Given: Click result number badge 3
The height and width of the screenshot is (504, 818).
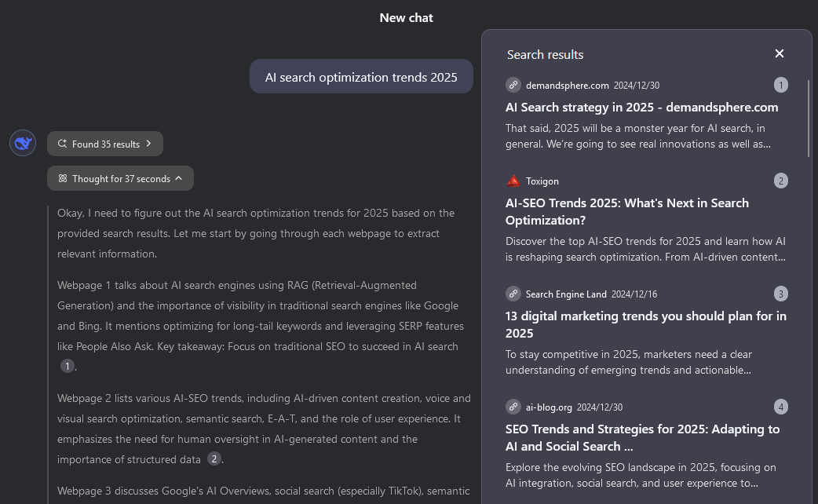Looking at the screenshot, I should pyautogui.click(x=781, y=294).
